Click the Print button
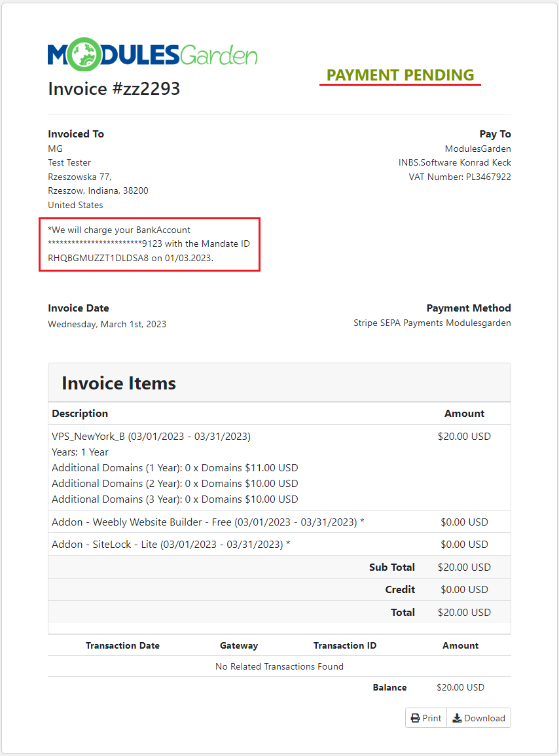 (x=426, y=718)
